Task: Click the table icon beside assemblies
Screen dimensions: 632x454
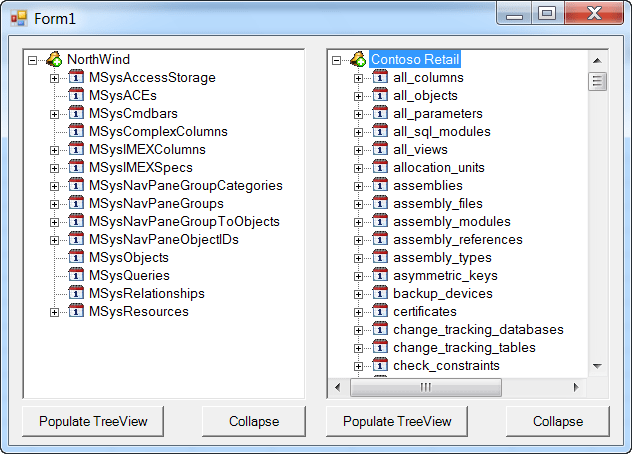Action: pos(380,185)
